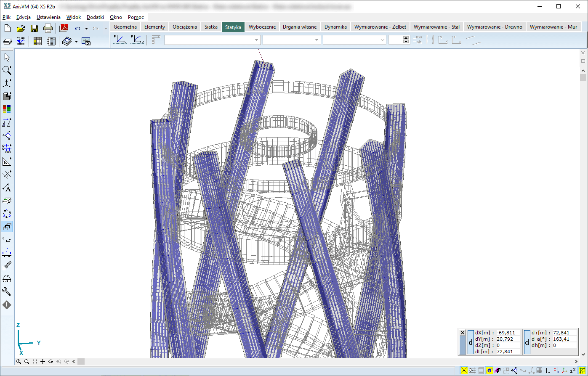
Task: Open the Wymiarowanie - Stal tab
Action: 436,27
